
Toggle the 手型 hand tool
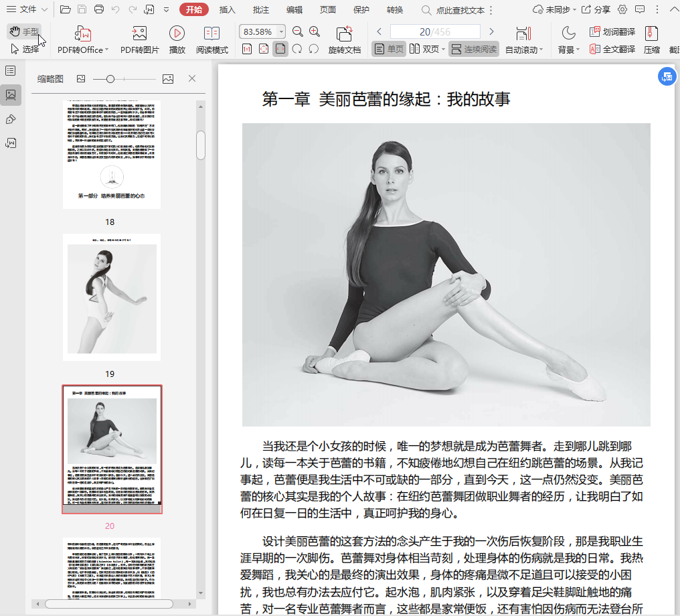(x=25, y=31)
